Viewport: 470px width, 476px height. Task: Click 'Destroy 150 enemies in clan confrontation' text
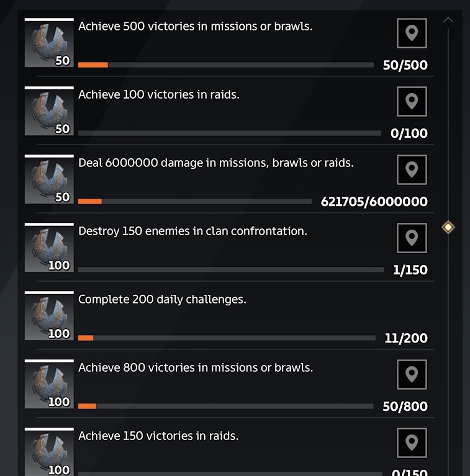193,231
